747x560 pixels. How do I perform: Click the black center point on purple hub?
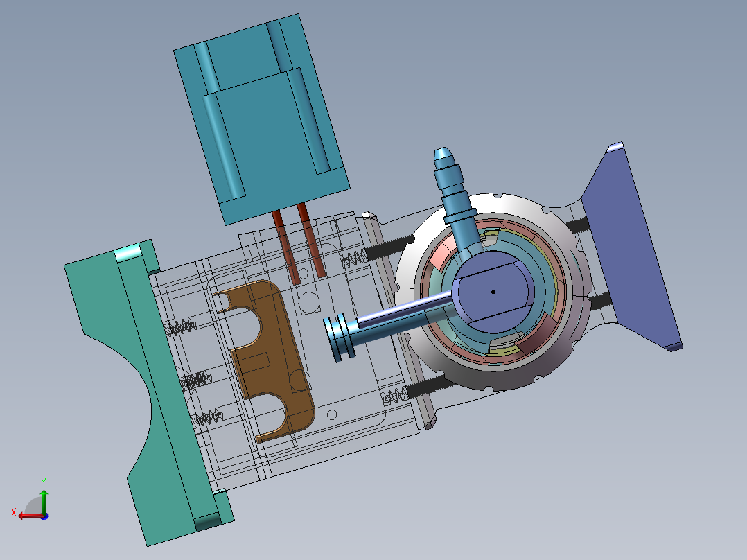click(x=493, y=292)
